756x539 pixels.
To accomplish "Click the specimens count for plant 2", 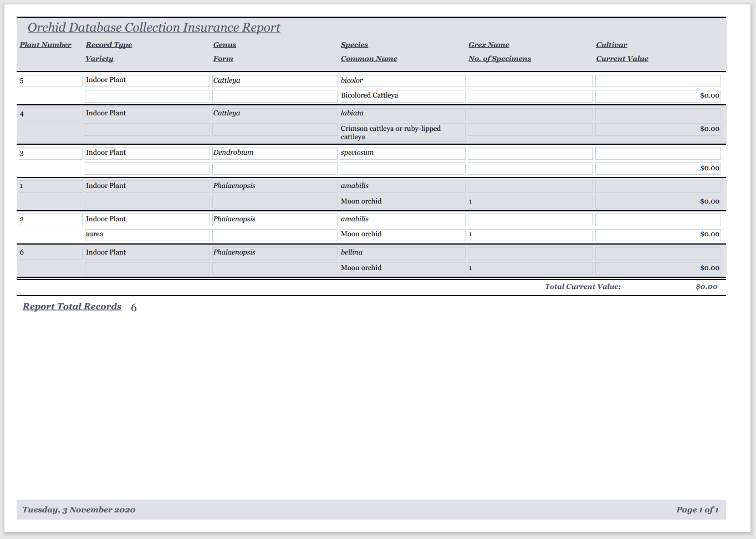I will (530, 235).
